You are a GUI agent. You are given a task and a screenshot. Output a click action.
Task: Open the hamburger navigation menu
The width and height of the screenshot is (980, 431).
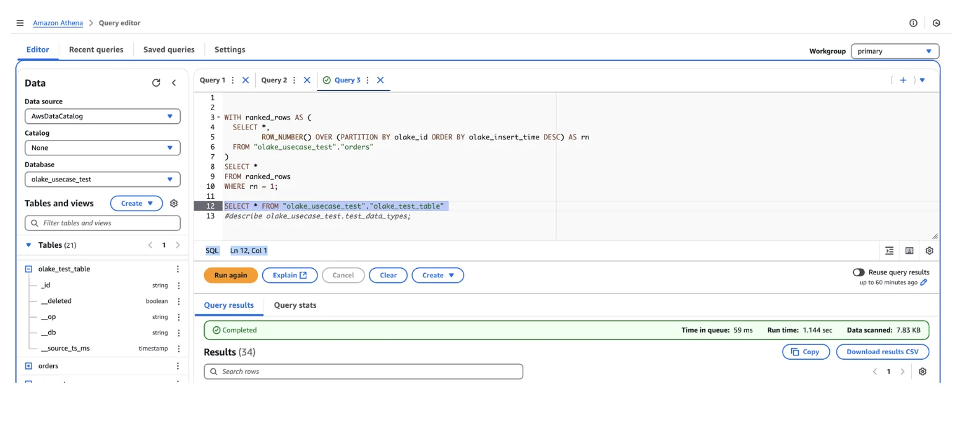pos(20,23)
